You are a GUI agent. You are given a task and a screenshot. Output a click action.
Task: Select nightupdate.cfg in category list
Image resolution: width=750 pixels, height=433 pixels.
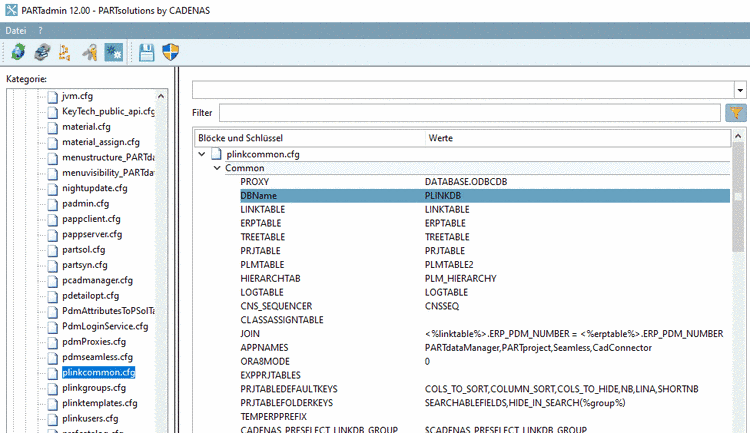tap(95, 188)
